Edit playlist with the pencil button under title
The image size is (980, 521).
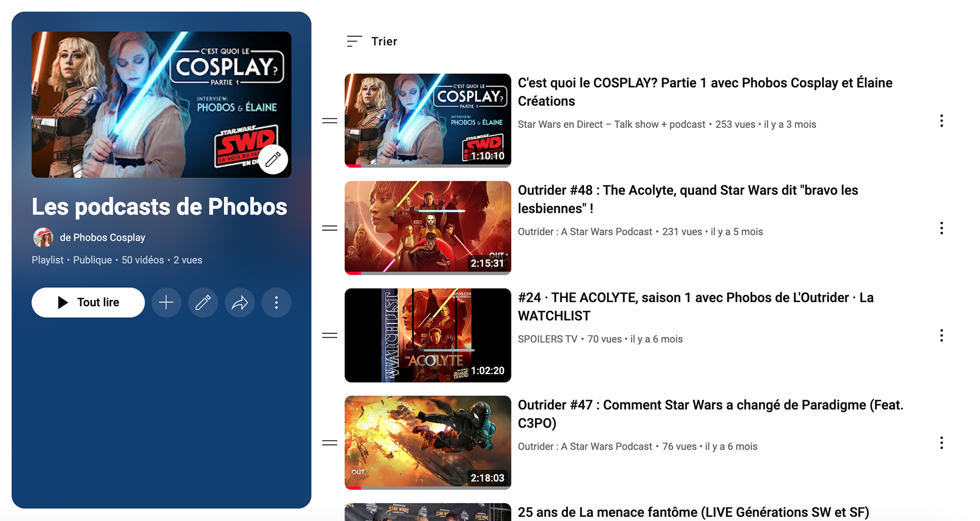tap(203, 303)
